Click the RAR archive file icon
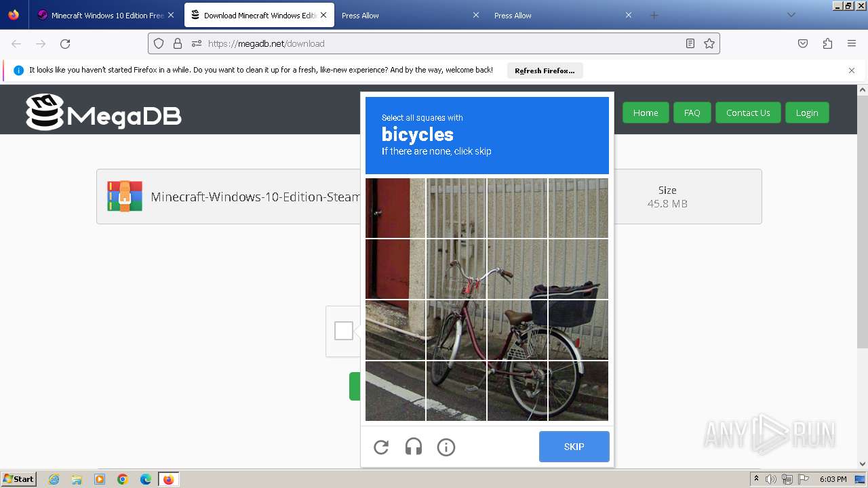 [125, 197]
